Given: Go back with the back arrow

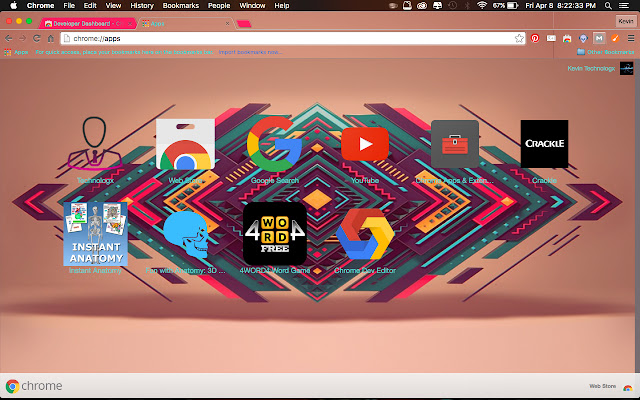Looking at the screenshot, I should coord(9,38).
